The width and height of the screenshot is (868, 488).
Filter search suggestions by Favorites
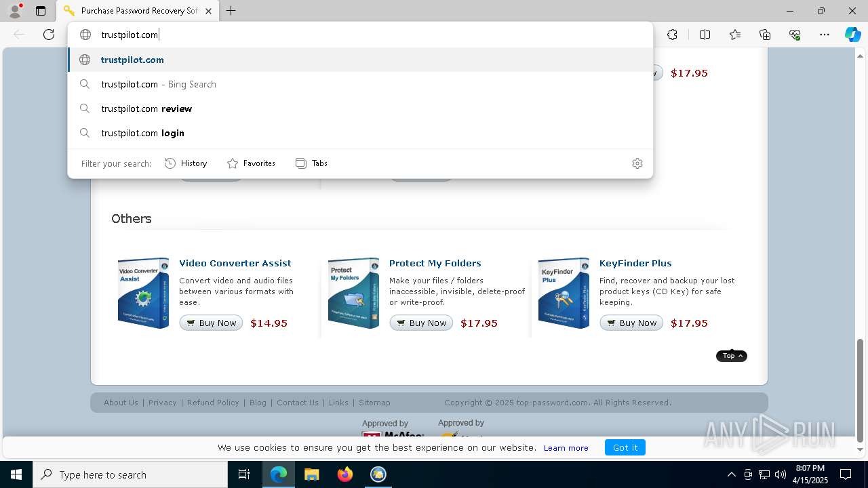(251, 163)
